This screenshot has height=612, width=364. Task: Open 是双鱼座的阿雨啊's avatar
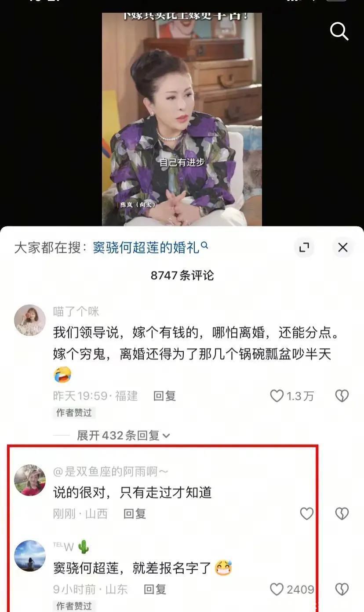pyautogui.click(x=30, y=480)
